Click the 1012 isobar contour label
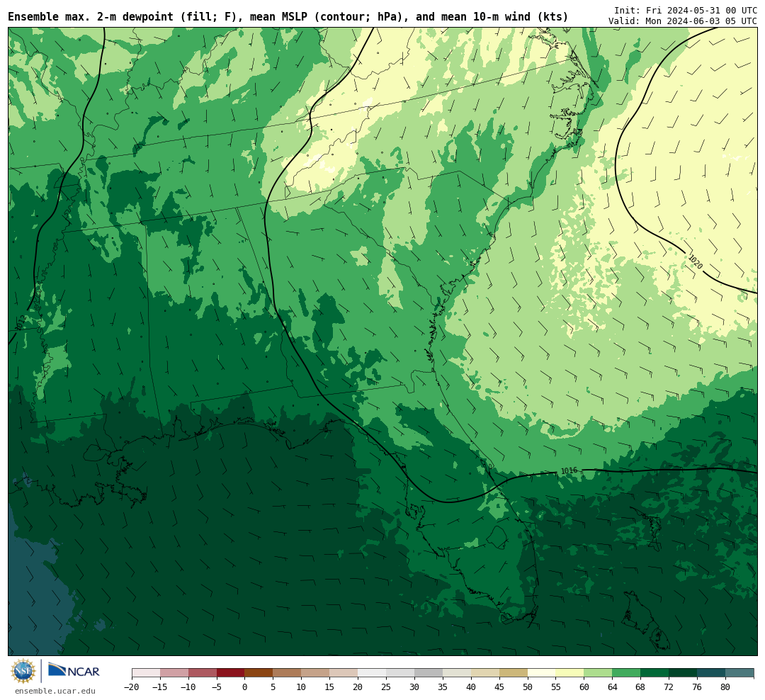 click(21, 322)
